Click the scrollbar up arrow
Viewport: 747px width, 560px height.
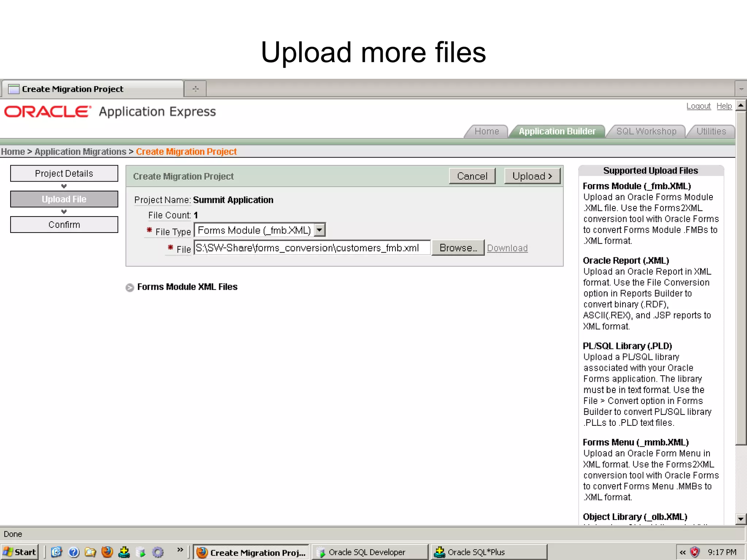741,106
